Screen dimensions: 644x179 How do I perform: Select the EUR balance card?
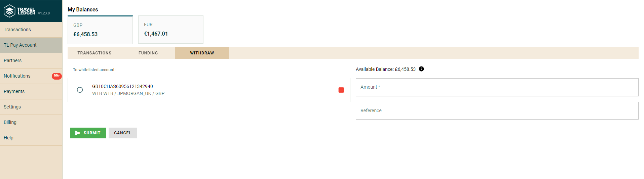point(171,30)
